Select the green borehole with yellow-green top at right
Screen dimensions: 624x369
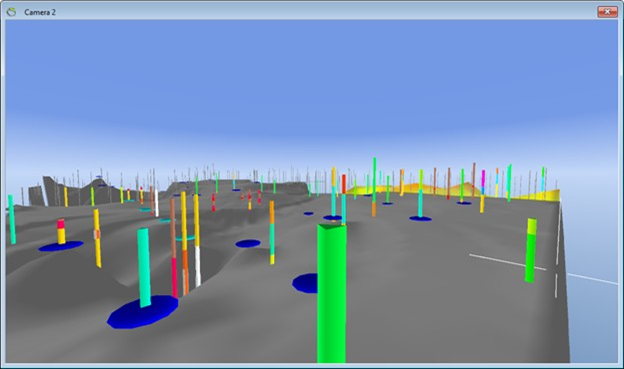pyautogui.click(x=530, y=250)
